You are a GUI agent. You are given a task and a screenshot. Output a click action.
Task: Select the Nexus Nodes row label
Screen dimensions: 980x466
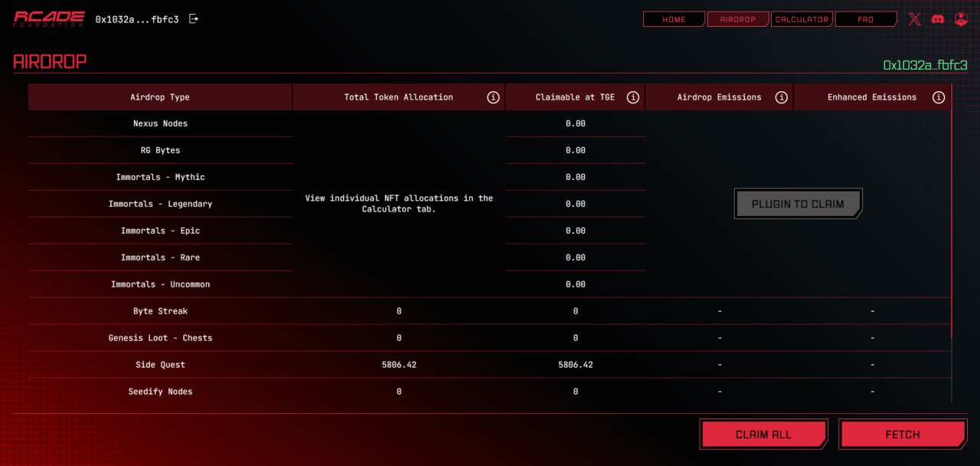click(160, 123)
